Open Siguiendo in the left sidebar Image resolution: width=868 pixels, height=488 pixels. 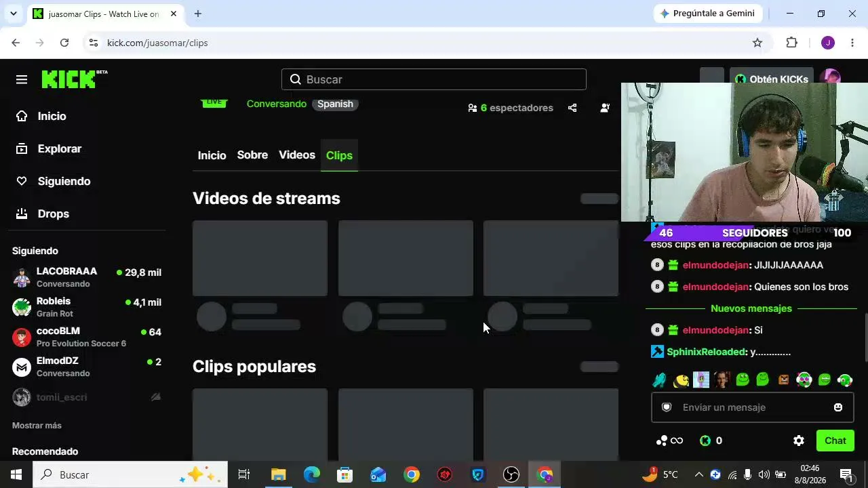pos(53,181)
